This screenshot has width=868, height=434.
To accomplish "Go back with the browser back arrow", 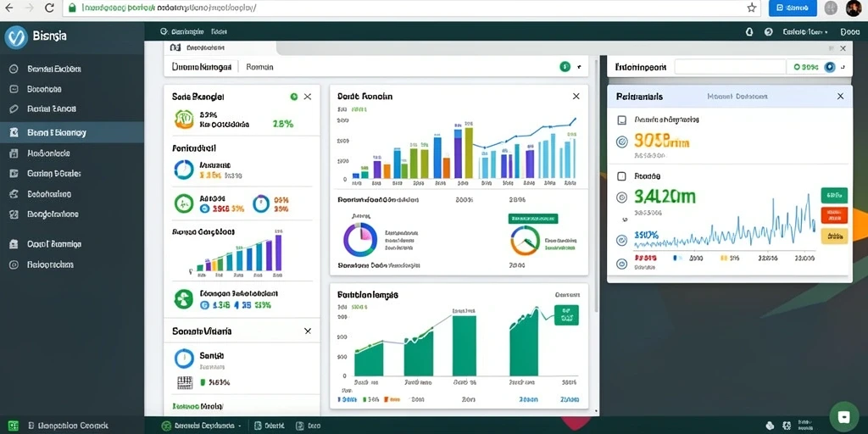I will pos(8,8).
